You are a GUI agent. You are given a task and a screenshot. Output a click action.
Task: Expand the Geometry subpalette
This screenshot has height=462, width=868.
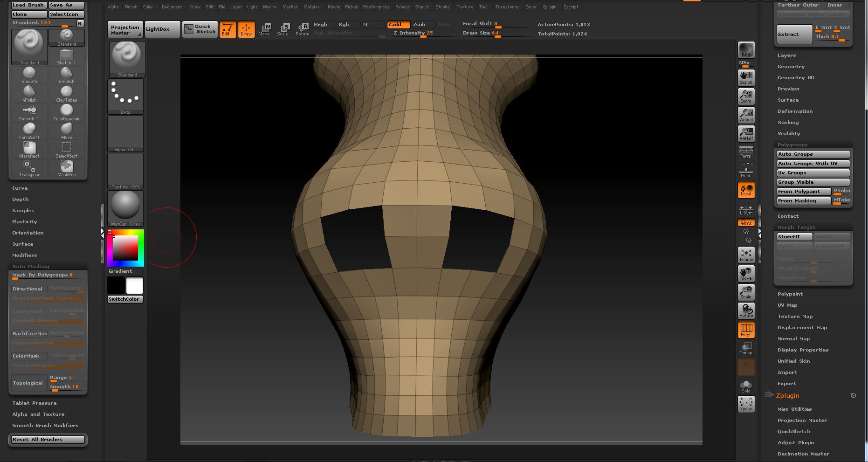click(x=791, y=66)
